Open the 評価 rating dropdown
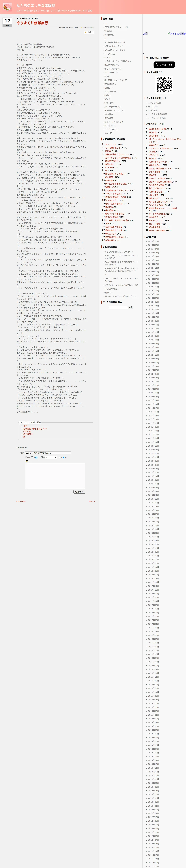Viewport: 186px width, 868px height. click(51, 457)
